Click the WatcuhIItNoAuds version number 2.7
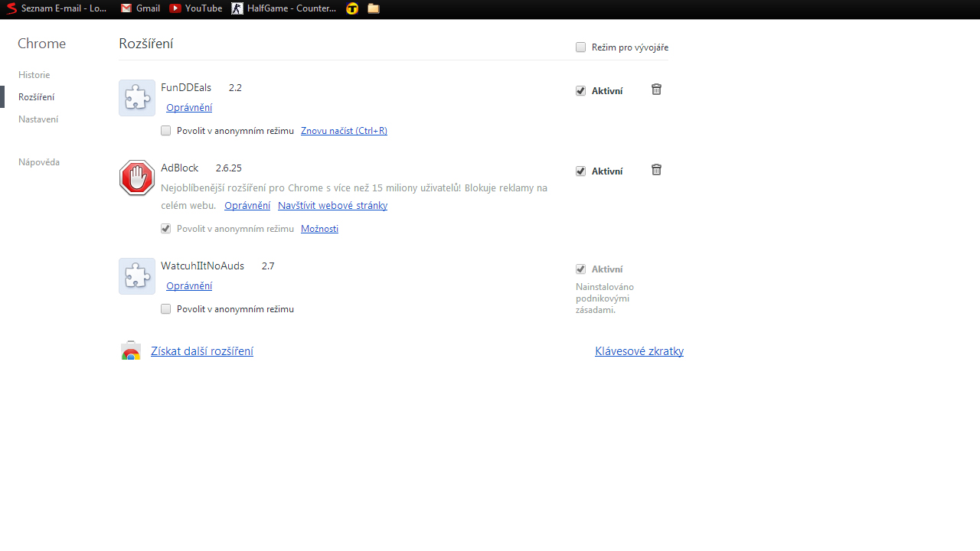This screenshot has width=980, height=551. [268, 266]
